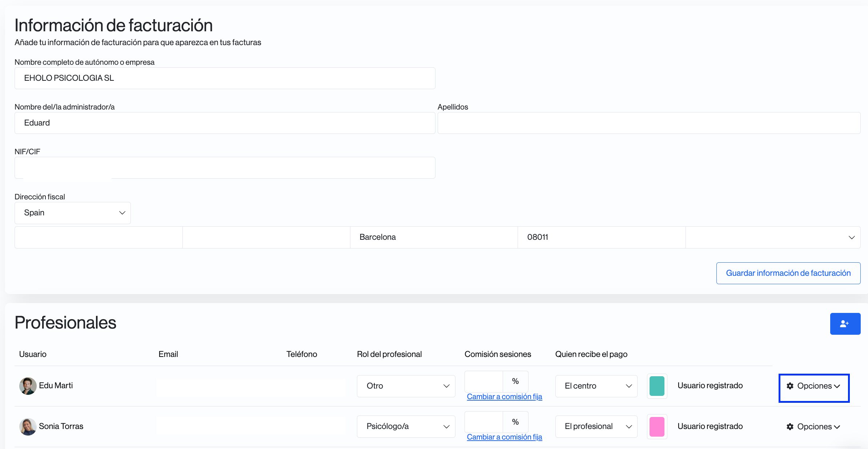Image resolution: width=868 pixels, height=449 pixels.
Task: Click Edu Marti's profile avatar
Action: (x=28, y=386)
